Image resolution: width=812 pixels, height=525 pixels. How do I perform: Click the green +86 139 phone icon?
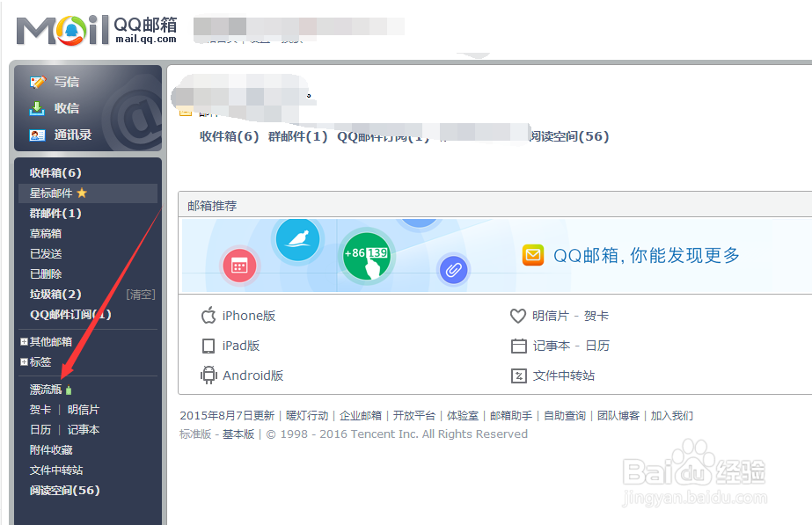pos(366,257)
